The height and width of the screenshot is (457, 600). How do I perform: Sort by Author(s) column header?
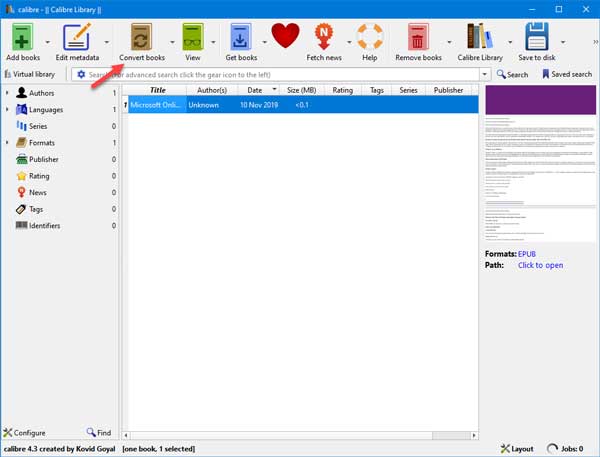pos(212,90)
